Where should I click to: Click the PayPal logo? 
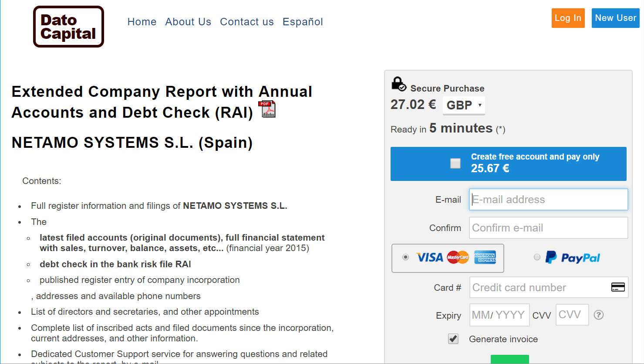click(x=573, y=258)
